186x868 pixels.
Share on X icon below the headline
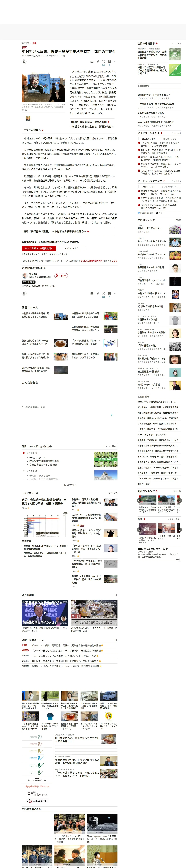(104, 62)
